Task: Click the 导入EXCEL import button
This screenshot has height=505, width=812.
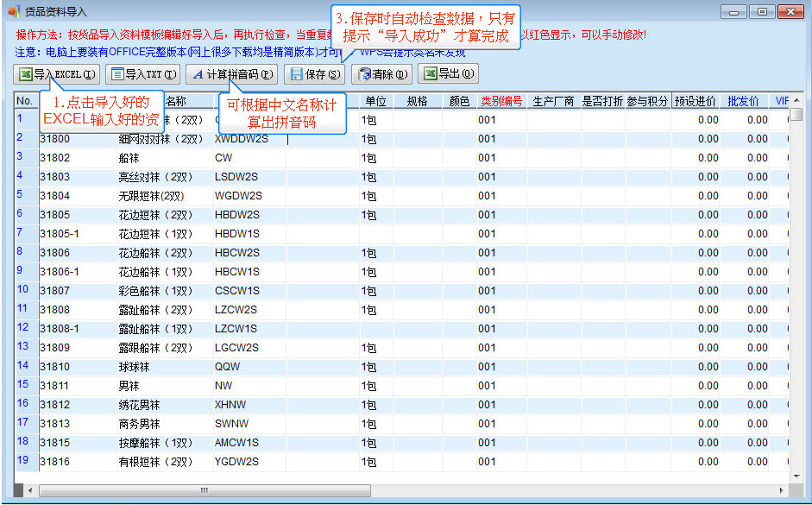Action: click(58, 74)
